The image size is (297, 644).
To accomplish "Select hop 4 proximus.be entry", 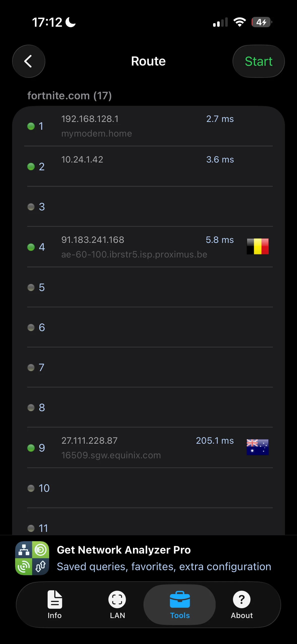I will [148, 247].
